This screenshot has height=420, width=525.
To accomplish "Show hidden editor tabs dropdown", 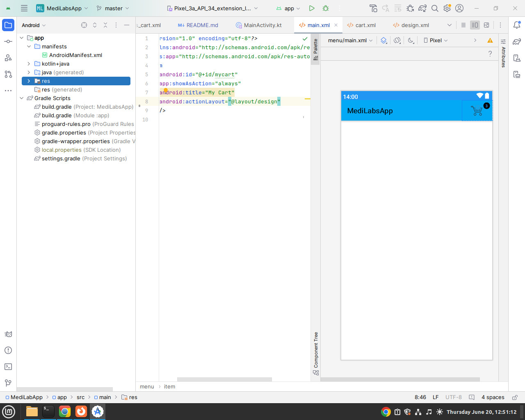I will pyautogui.click(x=450, y=25).
